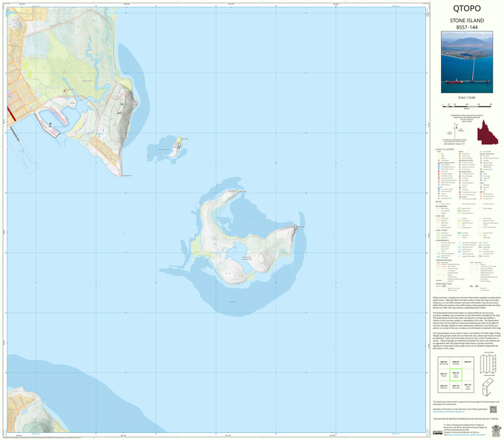
Task: Click the TRANSPORTATION legend heading
Action: coord(444,260)
